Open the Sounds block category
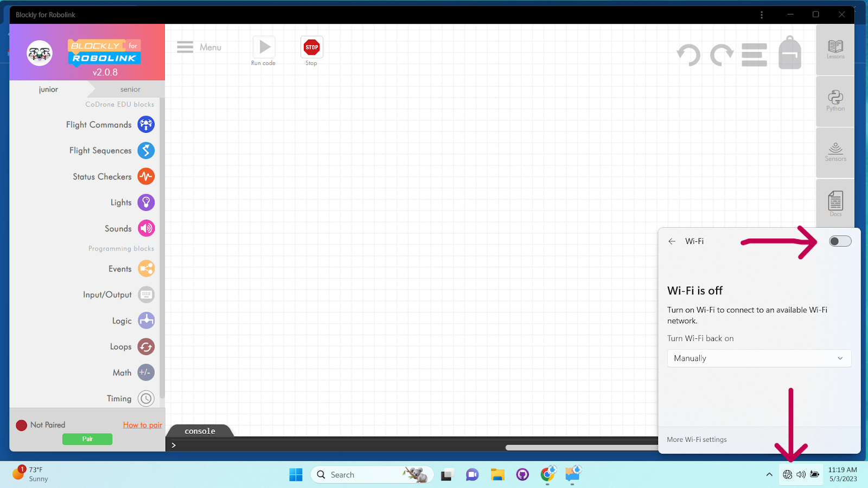This screenshot has height=488, width=868. point(130,229)
